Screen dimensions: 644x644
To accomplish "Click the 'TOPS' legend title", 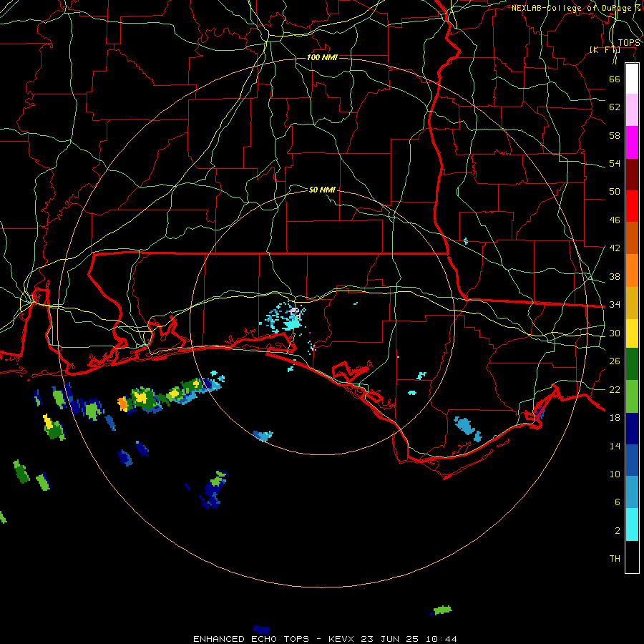I will tap(629, 43).
